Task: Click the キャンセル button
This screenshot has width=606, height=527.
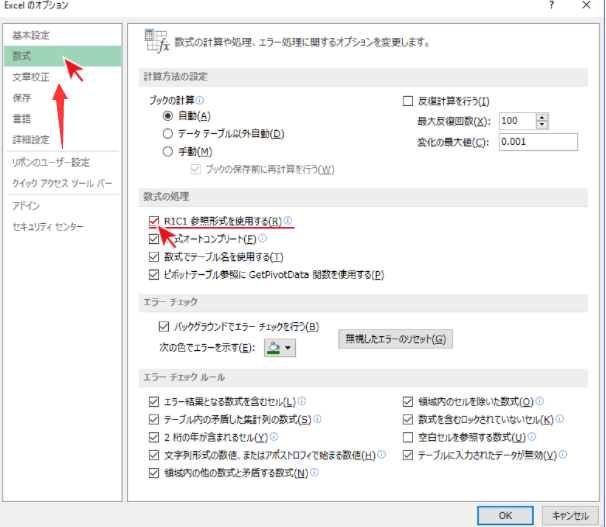Action: (570, 516)
